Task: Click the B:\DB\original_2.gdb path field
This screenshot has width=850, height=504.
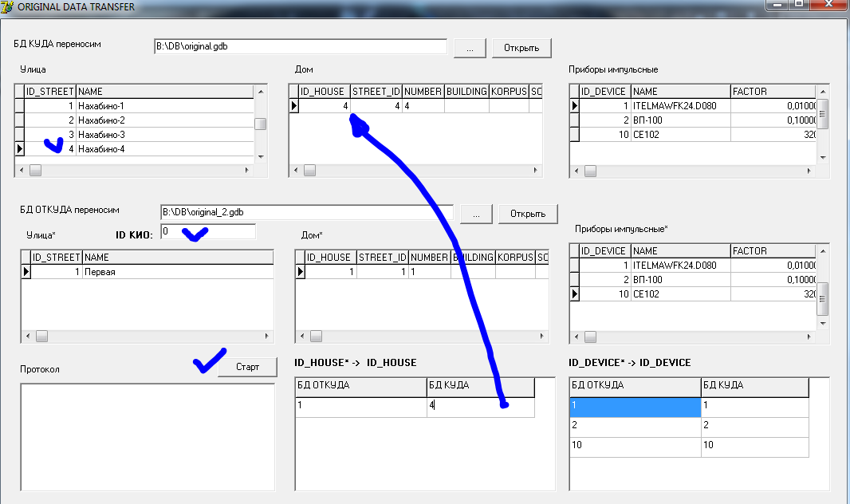Action: coord(306,212)
